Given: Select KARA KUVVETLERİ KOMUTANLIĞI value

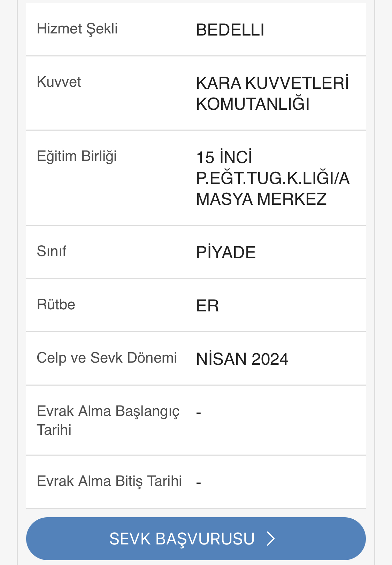Looking at the screenshot, I should point(272,93).
